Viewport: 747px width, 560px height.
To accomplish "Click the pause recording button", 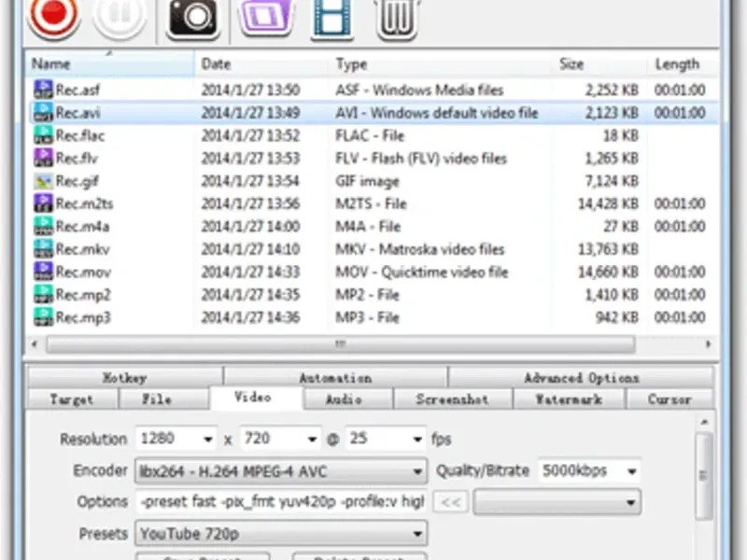I will pyautogui.click(x=120, y=16).
